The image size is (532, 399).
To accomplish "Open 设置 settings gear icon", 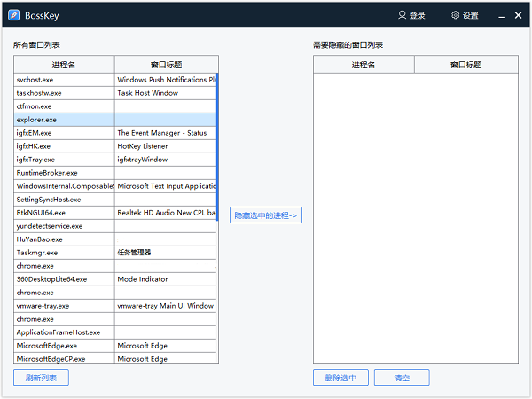I will tap(456, 15).
